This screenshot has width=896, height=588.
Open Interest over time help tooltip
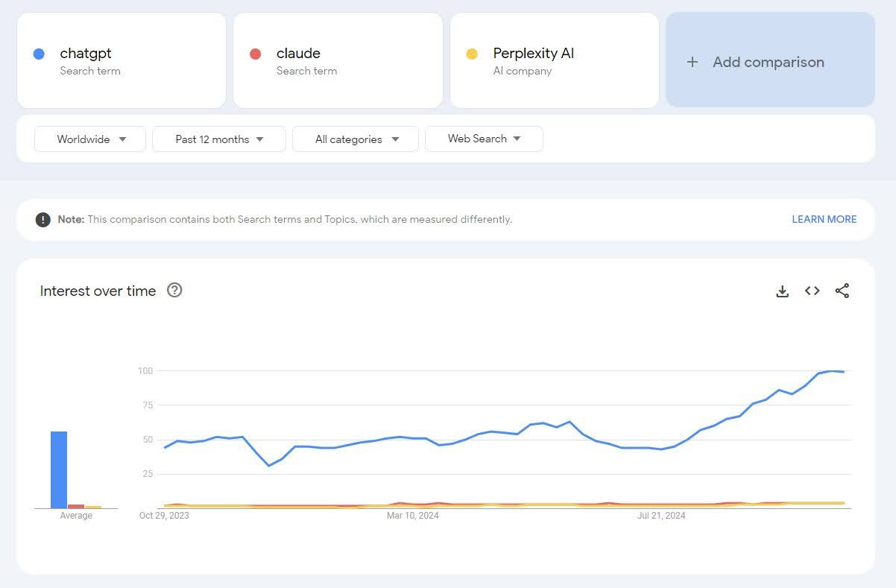point(174,290)
